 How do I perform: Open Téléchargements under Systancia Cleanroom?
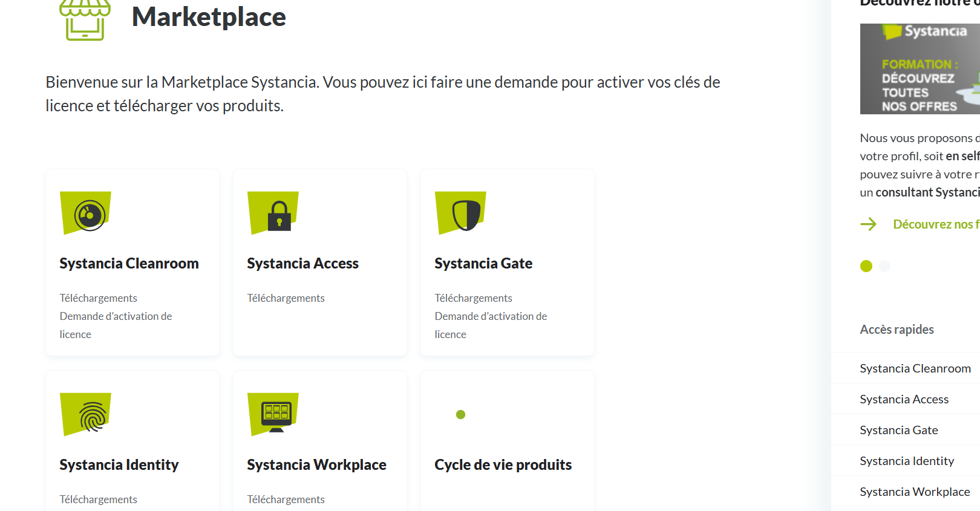click(98, 298)
